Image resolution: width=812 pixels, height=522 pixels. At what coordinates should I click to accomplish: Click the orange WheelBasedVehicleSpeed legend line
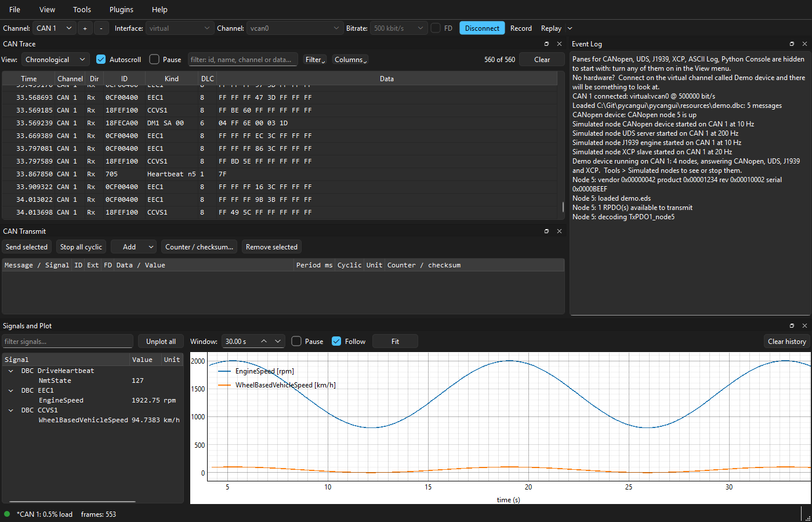pos(224,385)
